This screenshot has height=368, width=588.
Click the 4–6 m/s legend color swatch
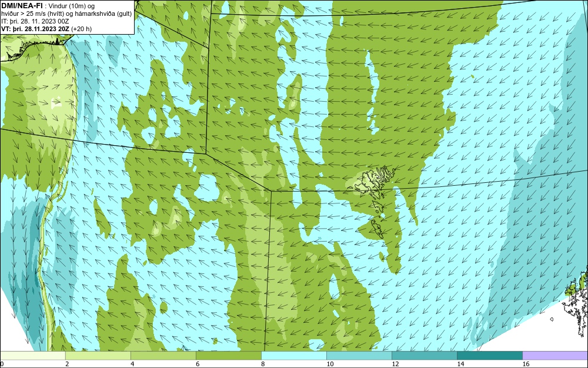click(163, 355)
